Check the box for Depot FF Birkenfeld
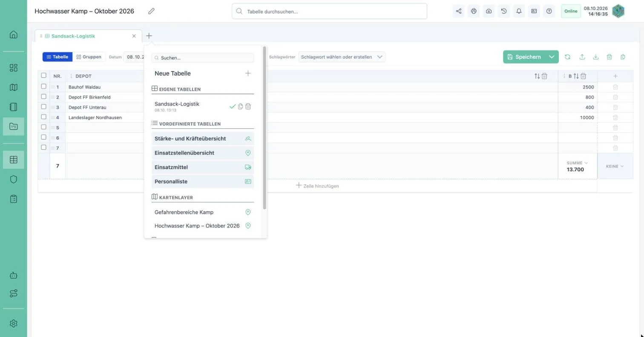The width and height of the screenshot is (644, 337). 43,97
